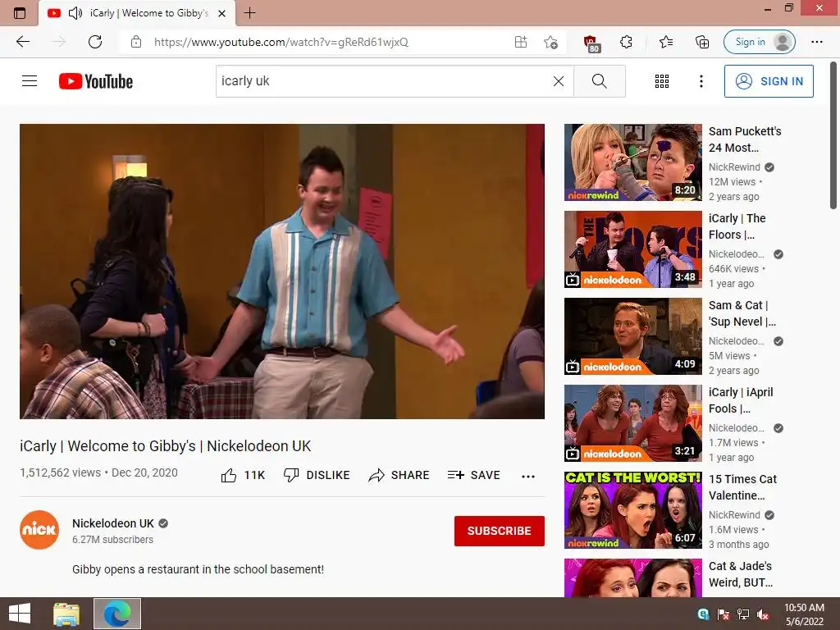The height and width of the screenshot is (630, 840).
Task: Open 15 Times Cat Valentine thumbnail
Action: [632, 510]
